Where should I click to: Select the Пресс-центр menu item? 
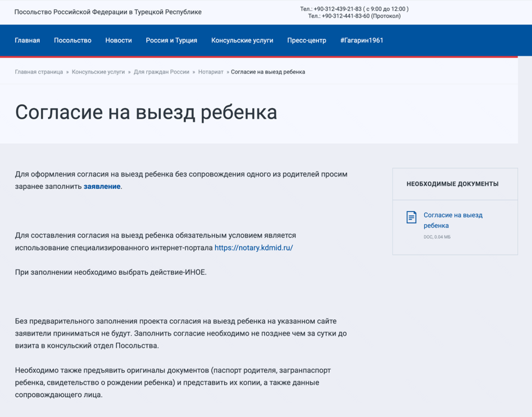tap(306, 40)
